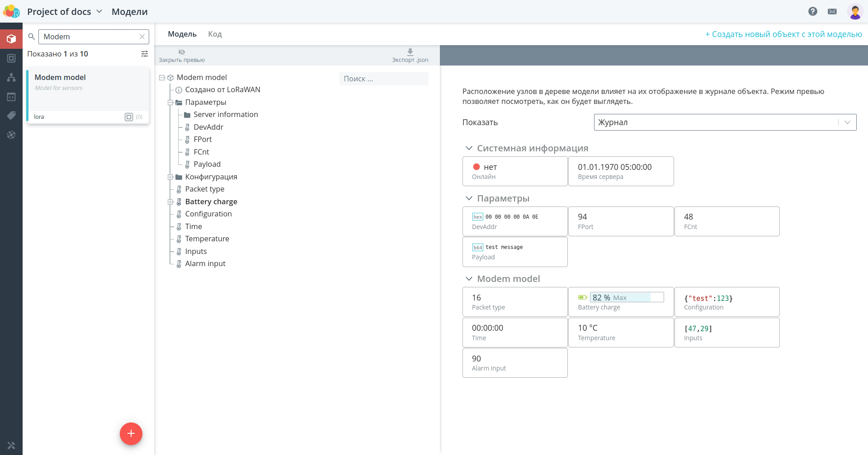The height and width of the screenshot is (455, 868).
Task: Expand the Конфигурация folder node
Action: click(170, 177)
